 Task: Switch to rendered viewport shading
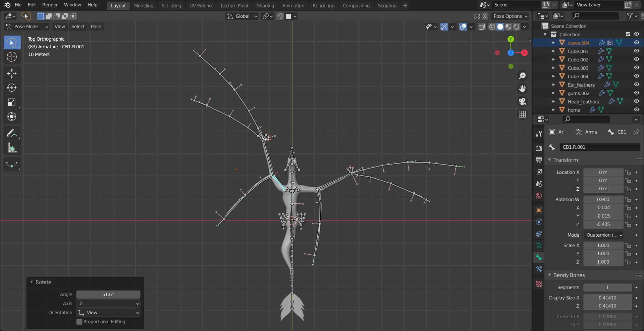pos(517,27)
